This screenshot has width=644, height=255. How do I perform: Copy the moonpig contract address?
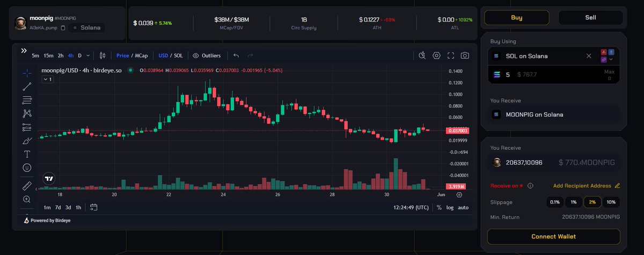63,27
